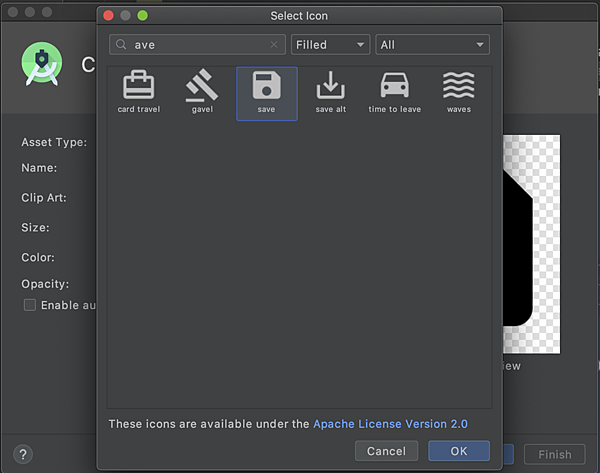Open the Apache License Version 2.0 link
Viewport: 600px width, 473px height.
coord(390,424)
